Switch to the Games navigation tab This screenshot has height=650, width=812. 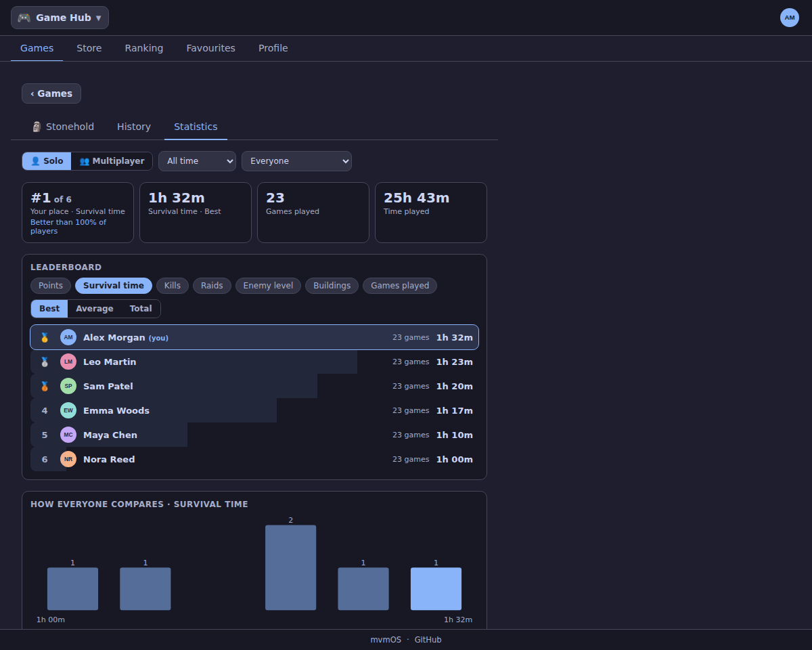[37, 48]
